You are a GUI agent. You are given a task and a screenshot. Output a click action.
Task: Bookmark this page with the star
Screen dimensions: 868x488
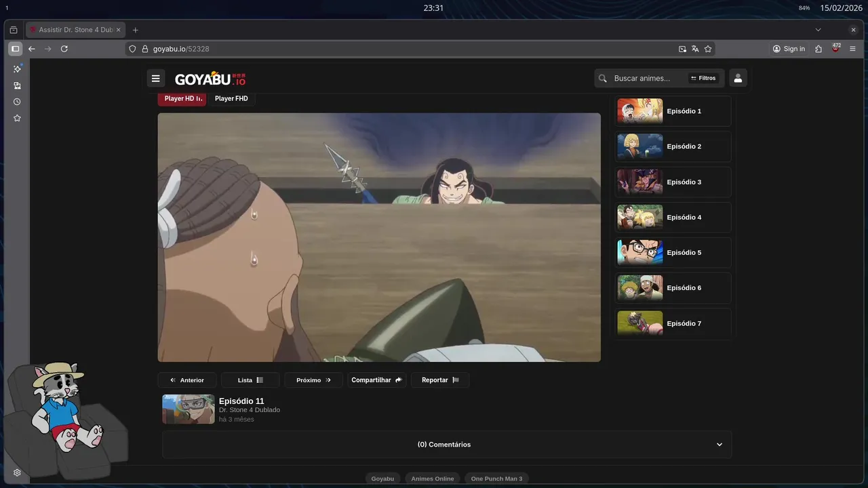[x=708, y=49]
